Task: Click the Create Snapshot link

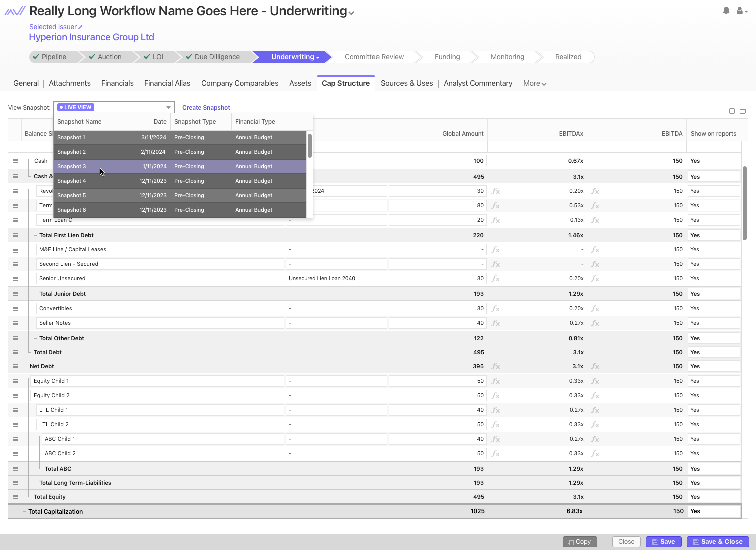Action: pos(206,108)
